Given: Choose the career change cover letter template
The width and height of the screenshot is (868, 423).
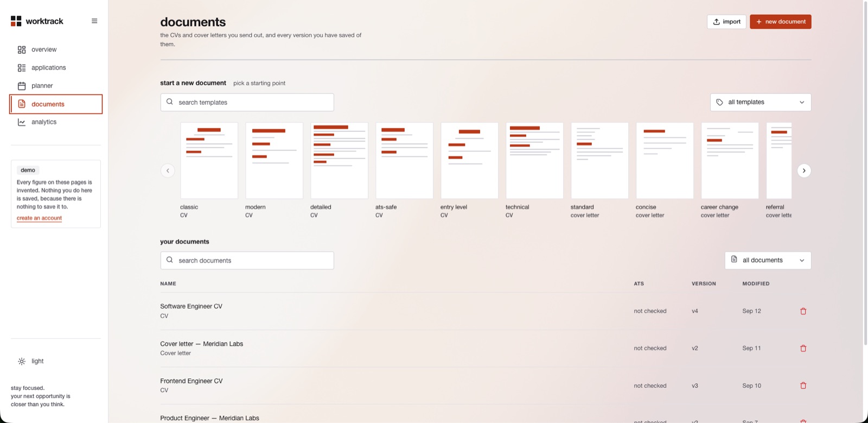Looking at the screenshot, I should (x=730, y=171).
